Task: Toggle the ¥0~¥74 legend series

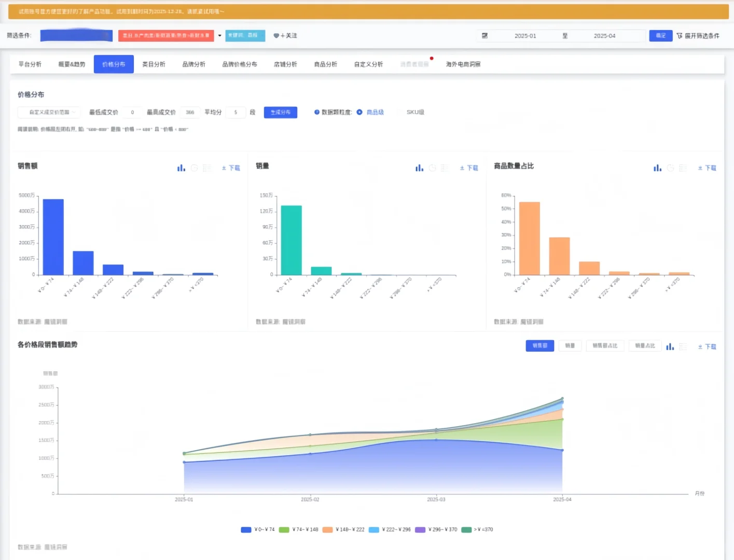Action: 258,529
